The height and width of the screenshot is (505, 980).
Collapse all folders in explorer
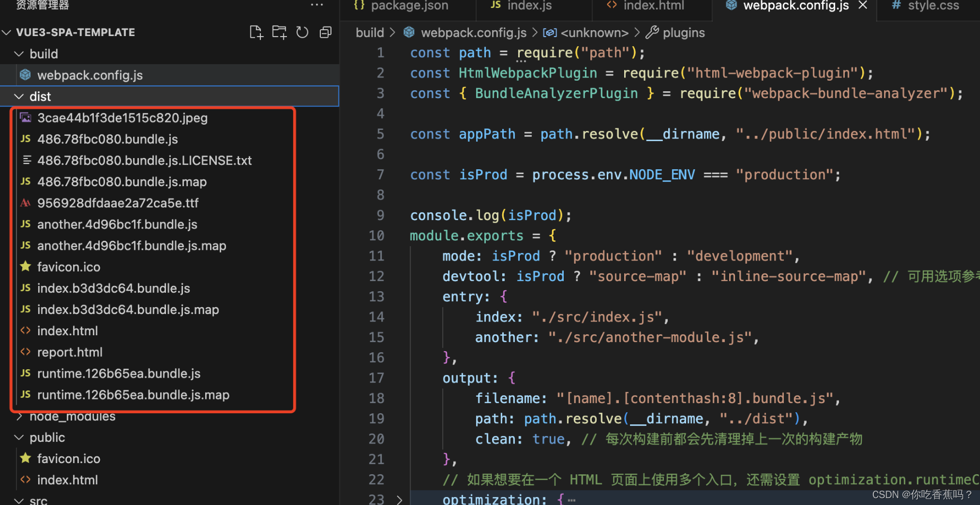(326, 32)
